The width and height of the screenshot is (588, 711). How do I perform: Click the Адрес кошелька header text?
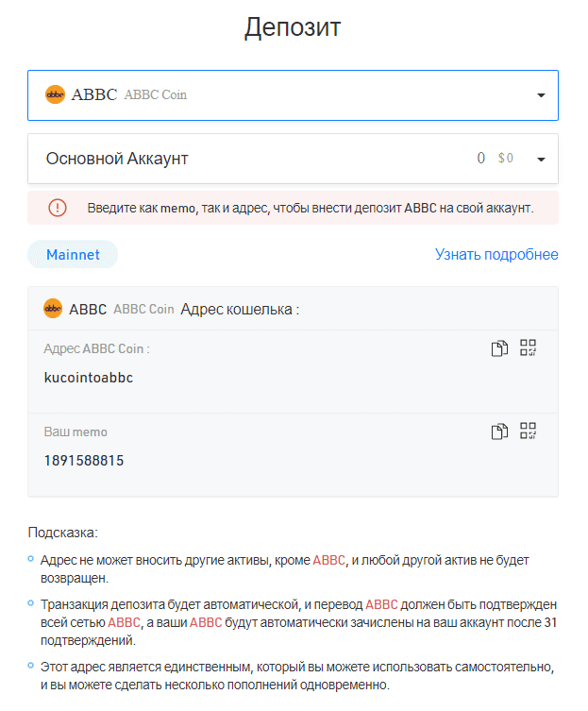click(x=240, y=310)
